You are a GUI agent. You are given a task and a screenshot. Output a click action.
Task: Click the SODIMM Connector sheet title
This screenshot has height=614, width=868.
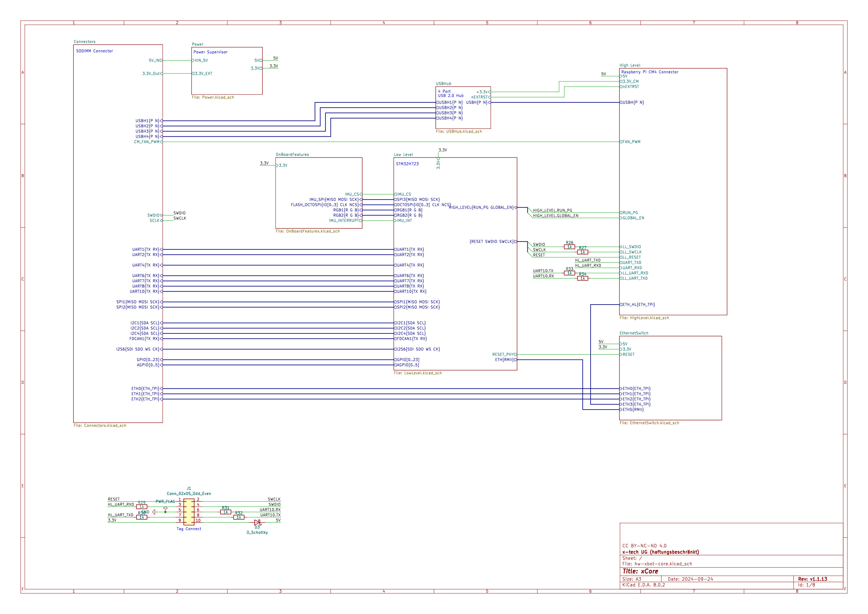click(x=95, y=51)
